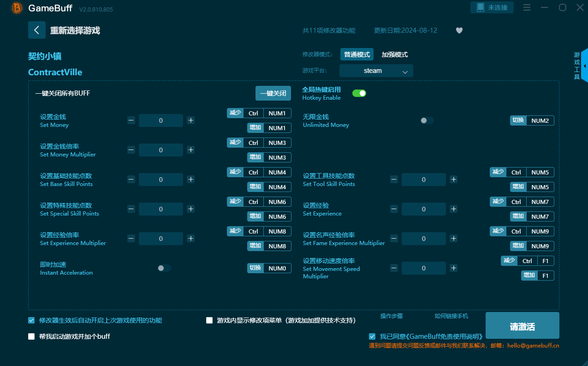This screenshot has width=588, height=366.
Task: Increase Set Experience Multiplier value
Action: click(x=191, y=239)
